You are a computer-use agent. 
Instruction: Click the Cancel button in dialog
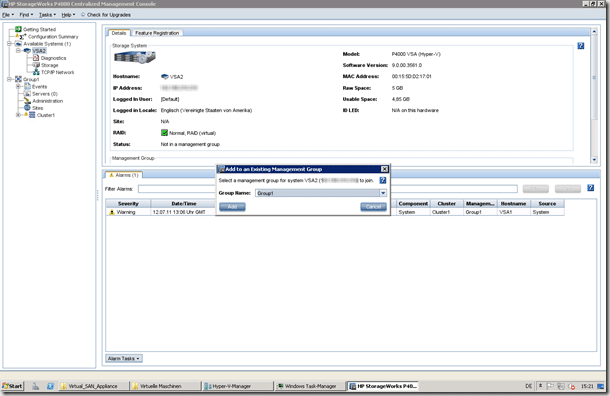point(373,207)
